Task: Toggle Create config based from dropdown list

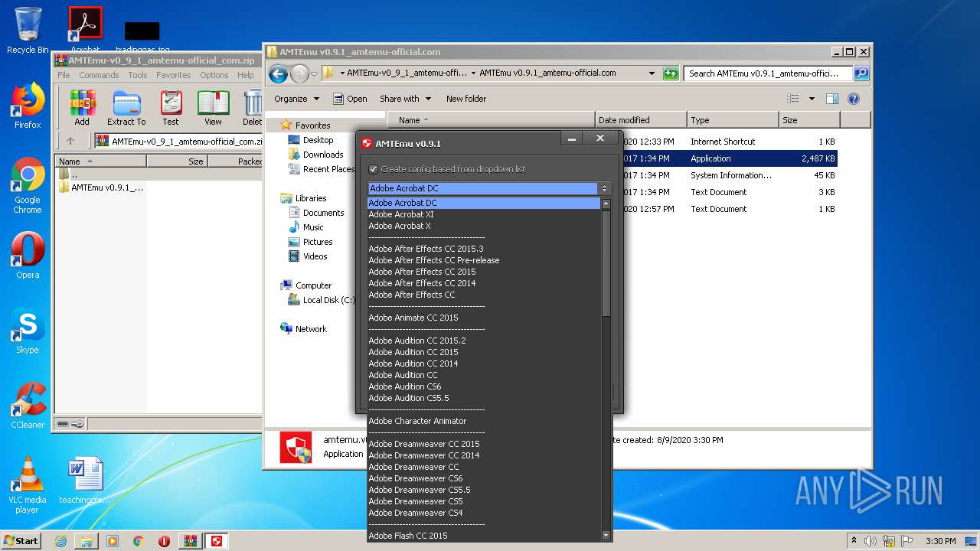Action: pyautogui.click(x=374, y=169)
